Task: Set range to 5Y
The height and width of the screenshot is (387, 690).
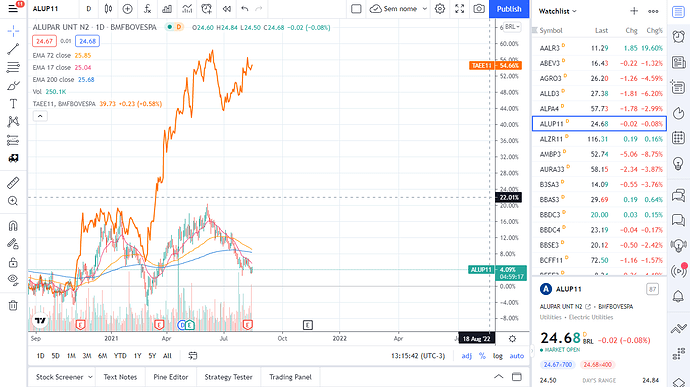Action: 152,356
